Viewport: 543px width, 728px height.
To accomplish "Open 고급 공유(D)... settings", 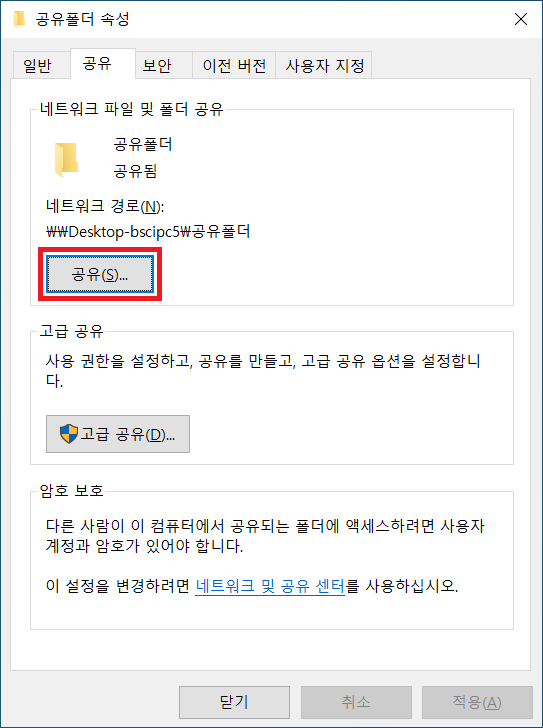I will [118, 434].
